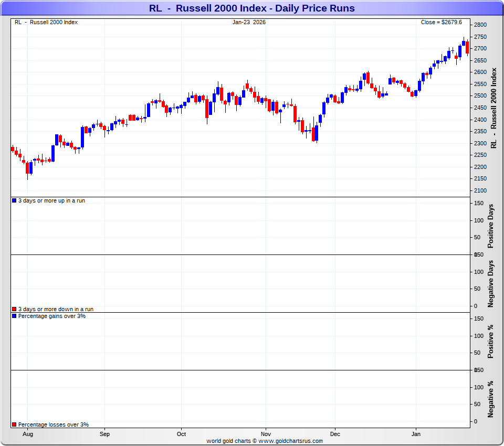Choose the Jan marker on the time axis
The width and height of the screenshot is (504, 446).
416,434
